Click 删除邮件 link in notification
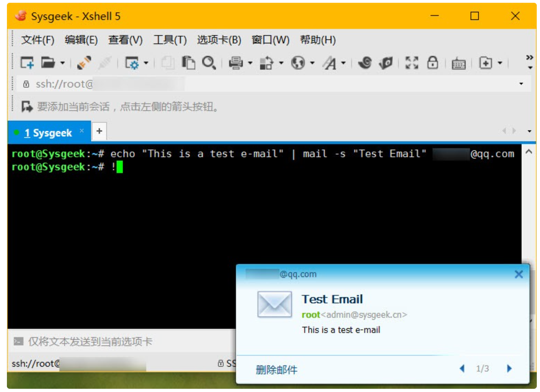540x392 pixels. (276, 370)
